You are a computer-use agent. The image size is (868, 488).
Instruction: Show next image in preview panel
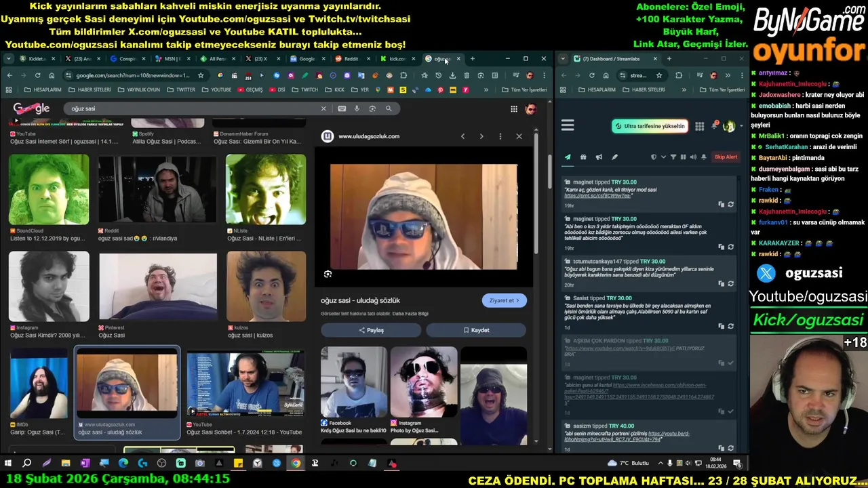(x=481, y=136)
